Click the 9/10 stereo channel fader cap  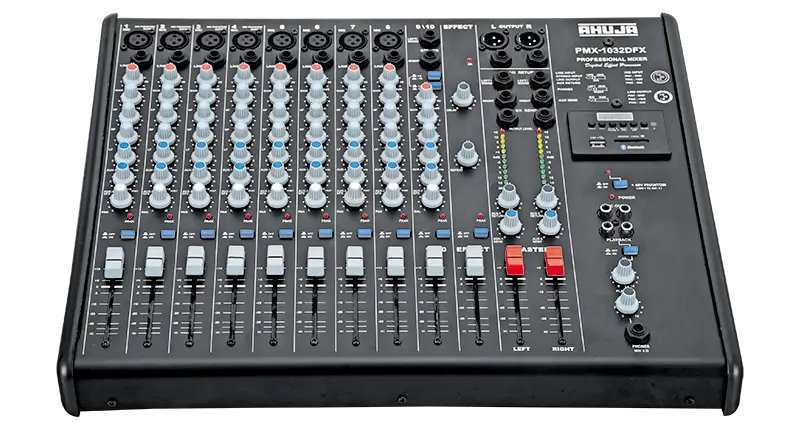click(x=435, y=261)
